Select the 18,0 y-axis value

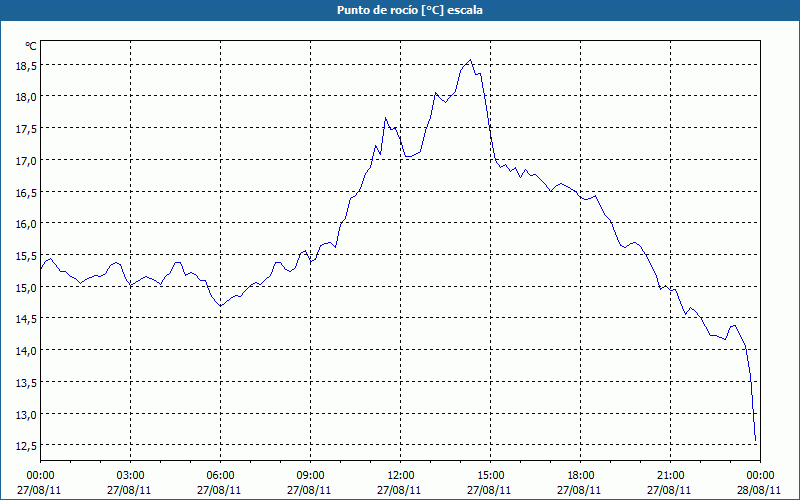[27, 97]
